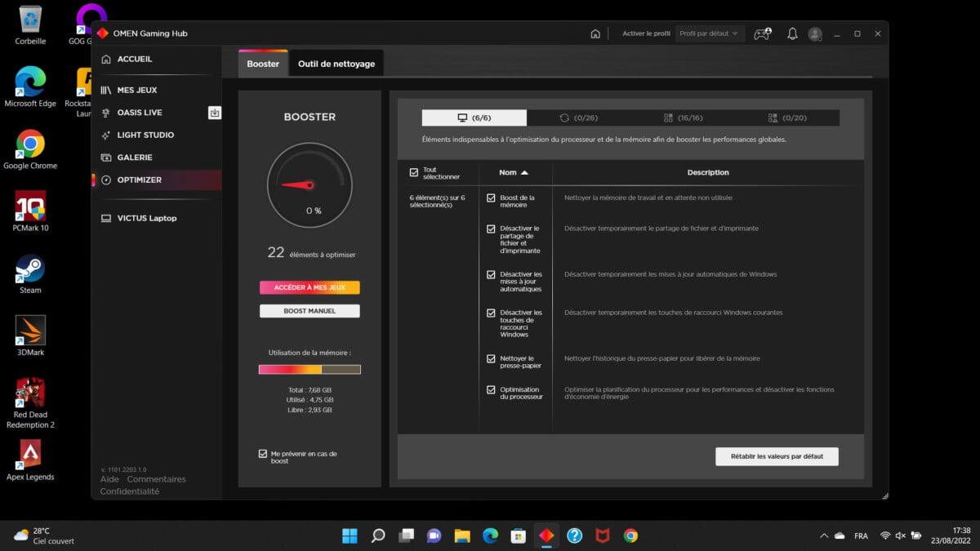Launch McAfee from the taskbar
The width and height of the screenshot is (980, 551).
pyautogui.click(x=602, y=535)
